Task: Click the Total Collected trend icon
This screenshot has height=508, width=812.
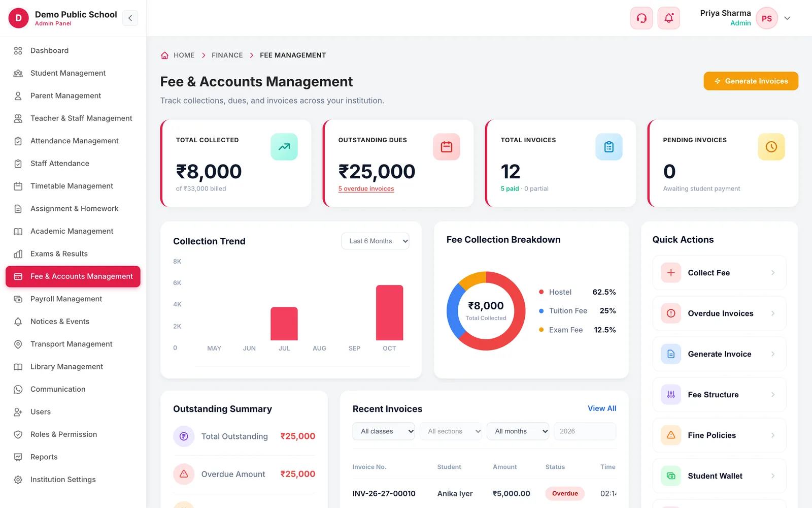Action: click(284, 147)
